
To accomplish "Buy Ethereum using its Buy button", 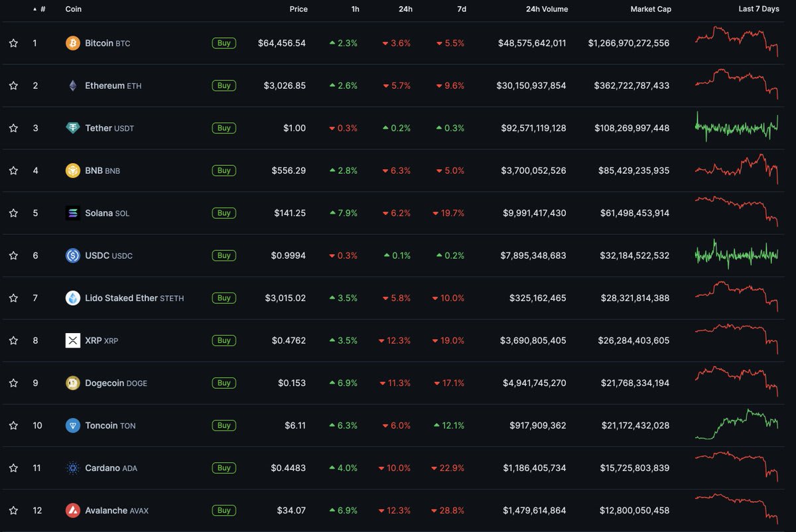I will click(x=224, y=86).
